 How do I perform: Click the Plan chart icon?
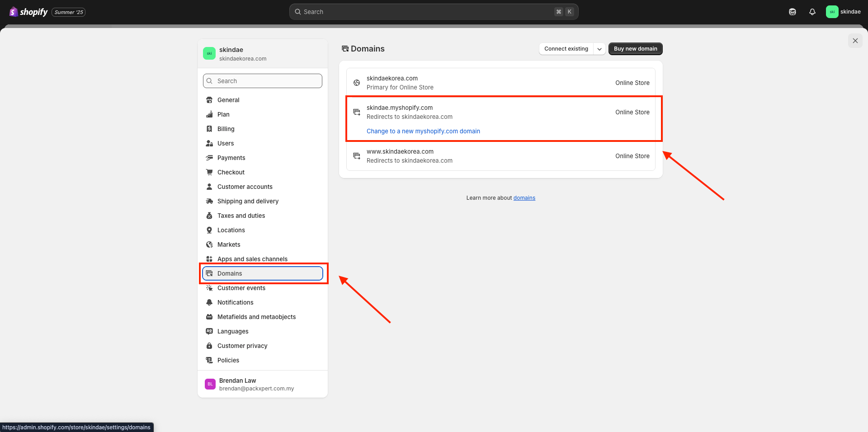[x=209, y=114]
